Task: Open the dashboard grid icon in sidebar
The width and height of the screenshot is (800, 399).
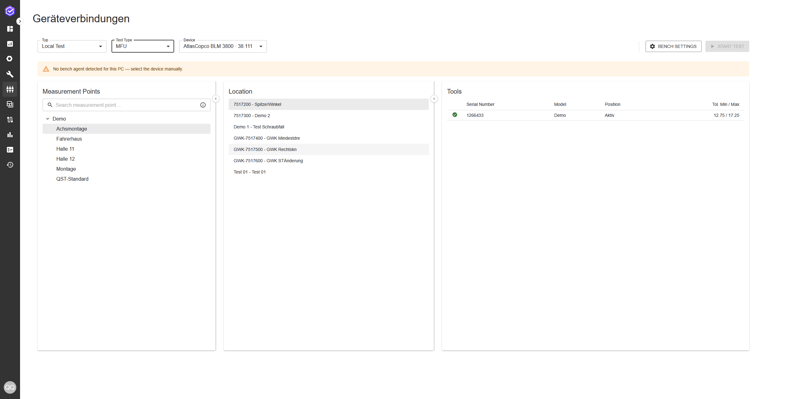Action: coord(10,29)
